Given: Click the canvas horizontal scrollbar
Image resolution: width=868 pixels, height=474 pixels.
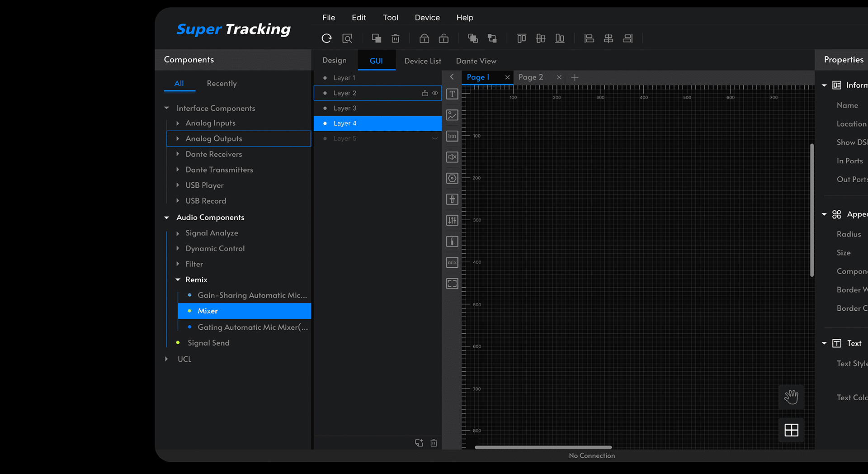Looking at the screenshot, I should coord(542,447).
